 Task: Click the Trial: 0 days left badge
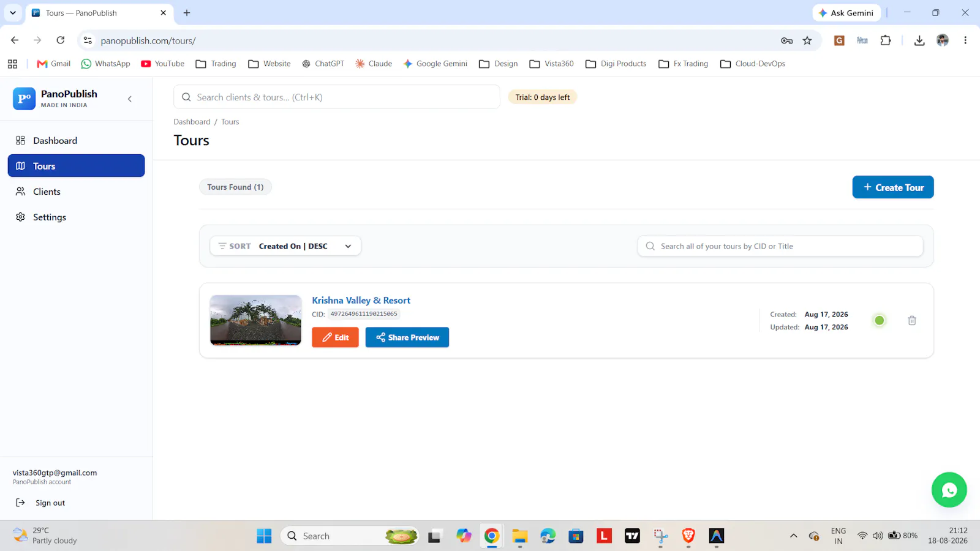pyautogui.click(x=543, y=97)
